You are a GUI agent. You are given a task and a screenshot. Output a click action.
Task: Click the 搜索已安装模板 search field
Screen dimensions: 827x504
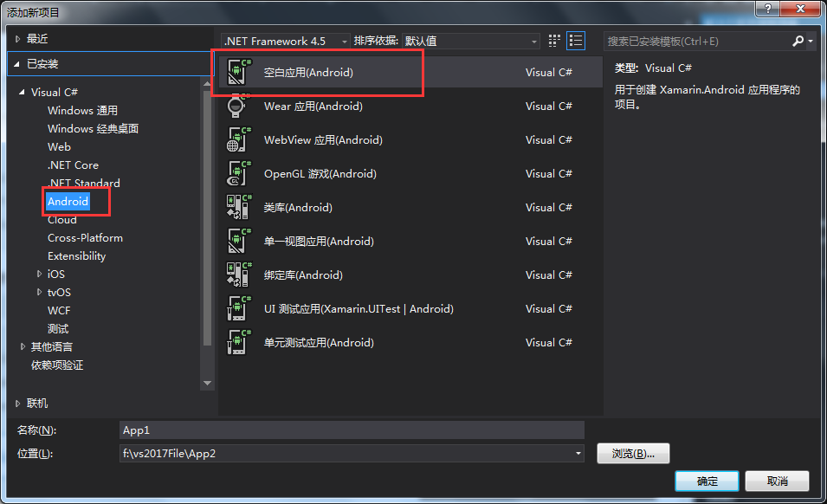tap(697, 41)
